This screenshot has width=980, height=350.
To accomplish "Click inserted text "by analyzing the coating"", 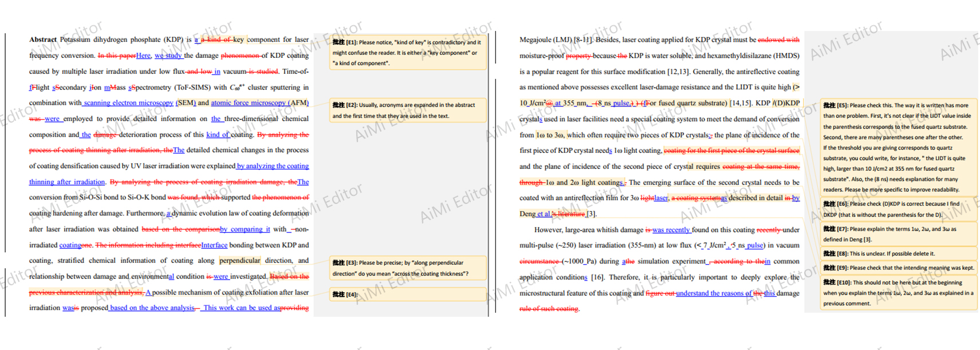I will [273, 166].
